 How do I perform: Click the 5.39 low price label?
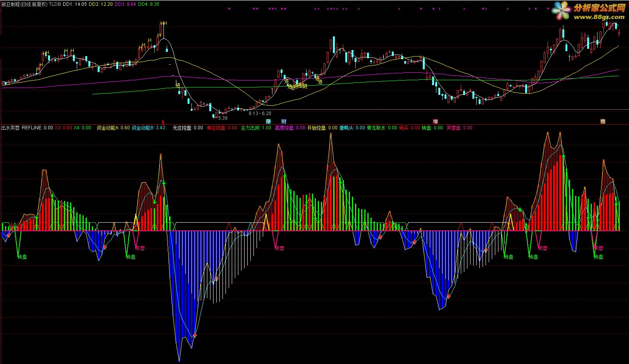point(223,118)
